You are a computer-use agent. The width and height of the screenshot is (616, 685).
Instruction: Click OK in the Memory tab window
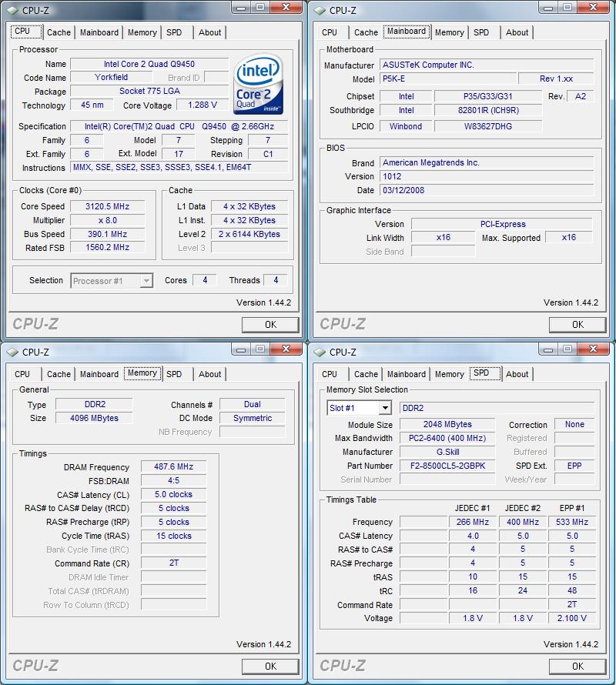coord(270,667)
